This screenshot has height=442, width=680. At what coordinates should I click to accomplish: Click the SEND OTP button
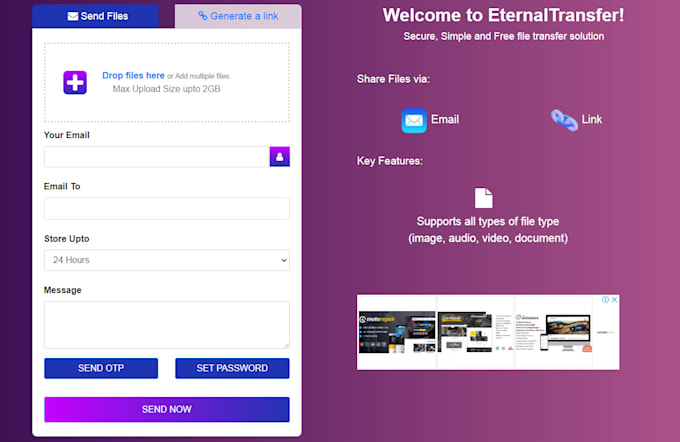101,368
